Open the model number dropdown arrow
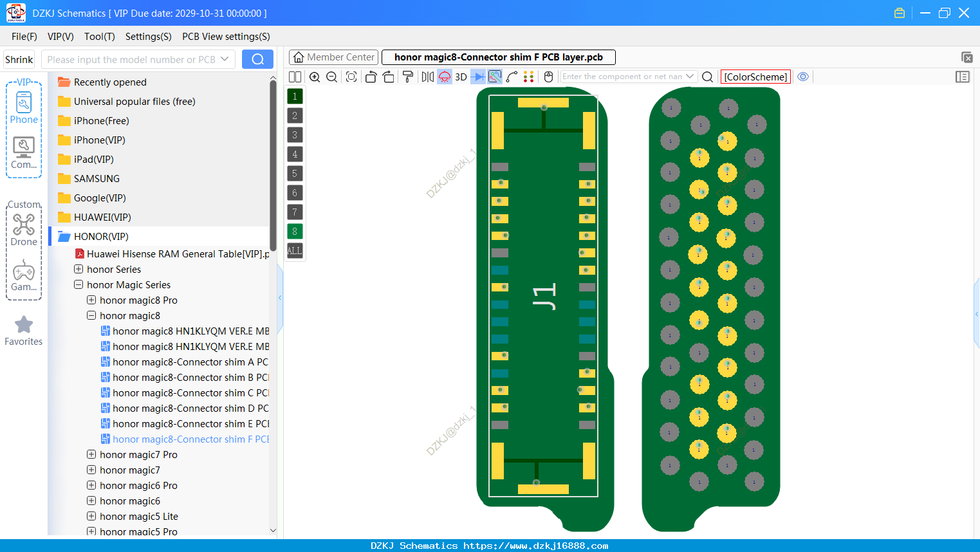This screenshot has height=552, width=980. point(225,59)
